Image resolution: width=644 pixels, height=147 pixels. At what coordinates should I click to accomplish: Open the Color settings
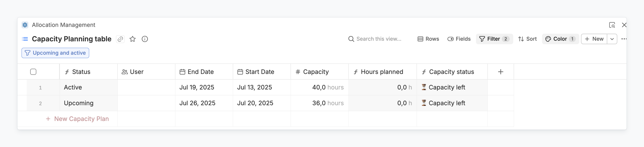(560, 39)
